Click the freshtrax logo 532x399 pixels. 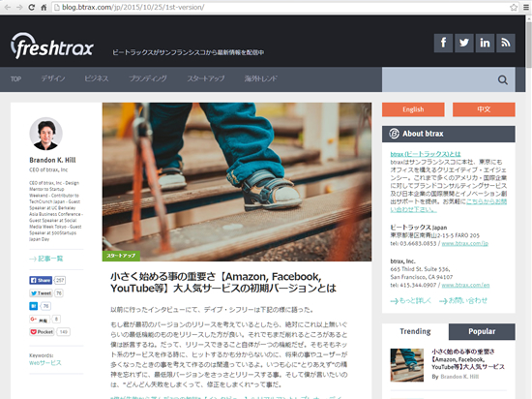click(51, 46)
